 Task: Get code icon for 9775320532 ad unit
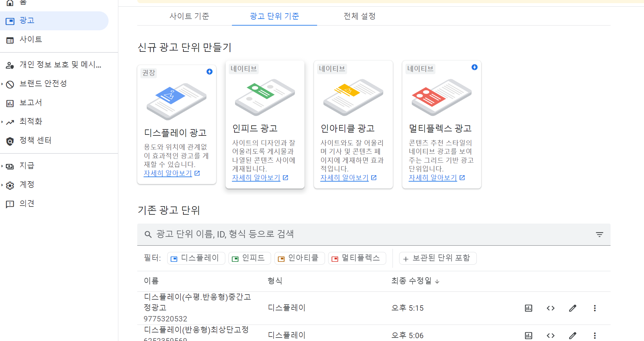[551, 308]
